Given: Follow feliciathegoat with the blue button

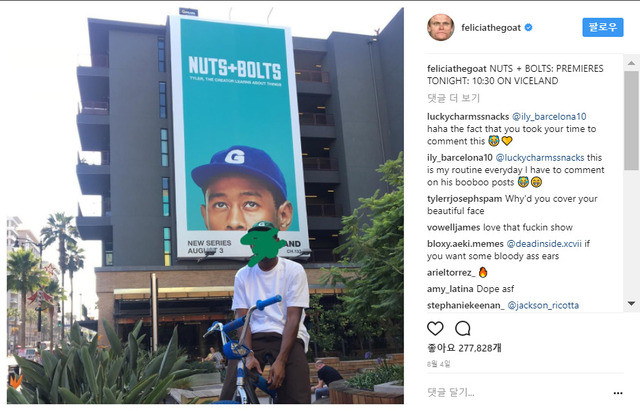Looking at the screenshot, I should [602, 27].
